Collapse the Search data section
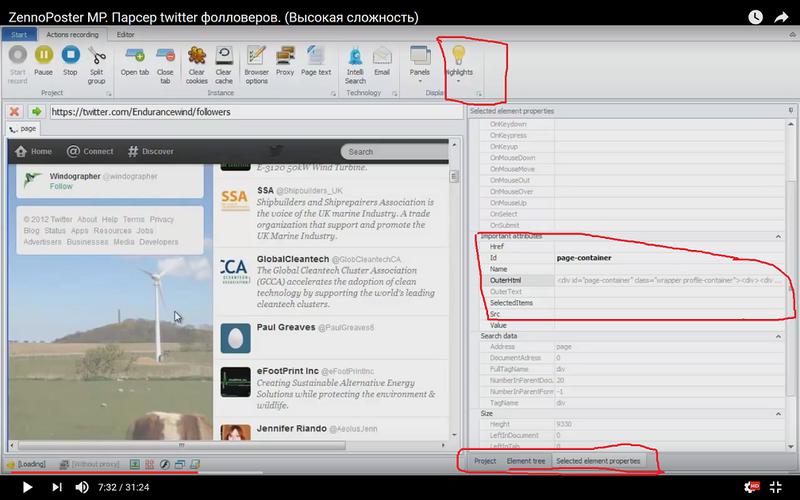The width and height of the screenshot is (800, 500). 779,336
